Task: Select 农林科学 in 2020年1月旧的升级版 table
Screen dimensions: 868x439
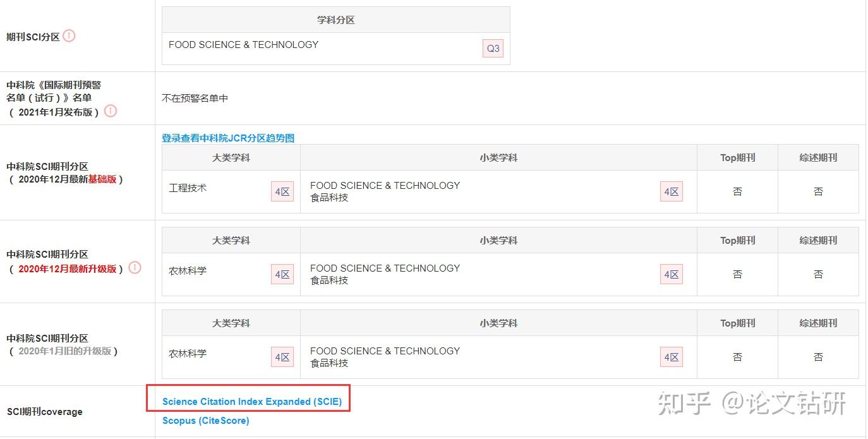Action: 188,354
